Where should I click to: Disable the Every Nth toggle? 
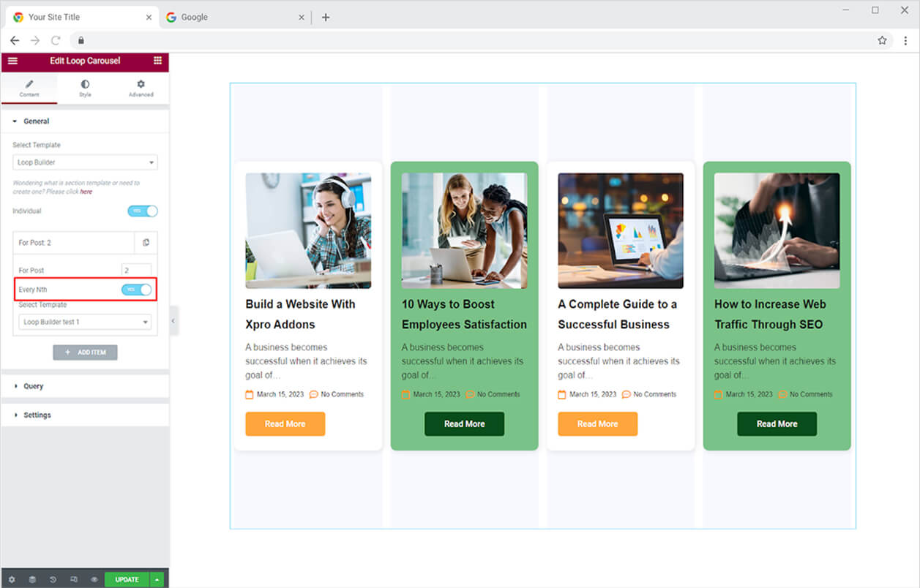pyautogui.click(x=137, y=290)
